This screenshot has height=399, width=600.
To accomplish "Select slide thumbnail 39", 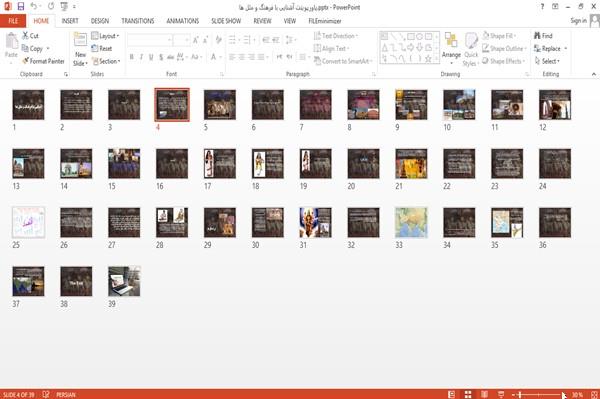I will pos(124,281).
